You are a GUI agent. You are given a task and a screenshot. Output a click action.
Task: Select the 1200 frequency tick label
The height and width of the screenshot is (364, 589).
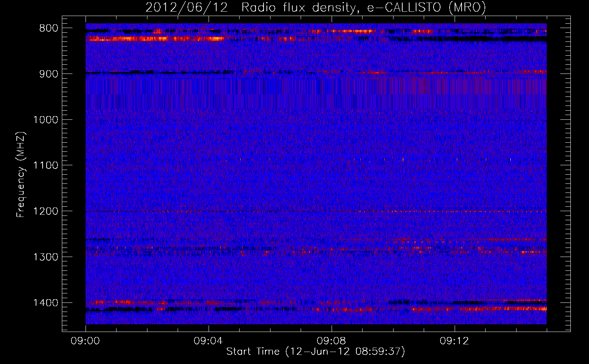(x=46, y=211)
